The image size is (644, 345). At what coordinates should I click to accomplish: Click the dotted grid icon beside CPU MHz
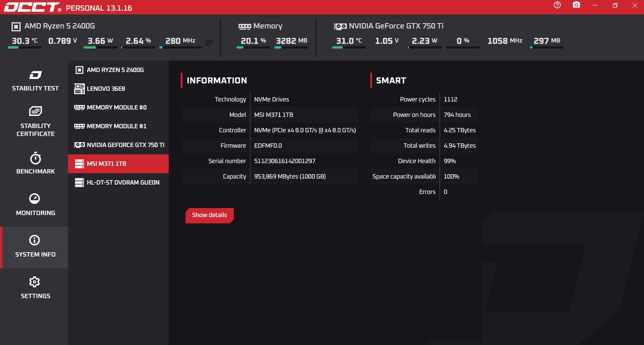[x=209, y=43]
